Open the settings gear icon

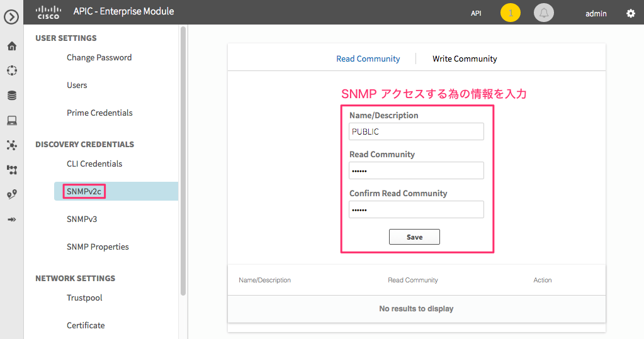point(631,14)
